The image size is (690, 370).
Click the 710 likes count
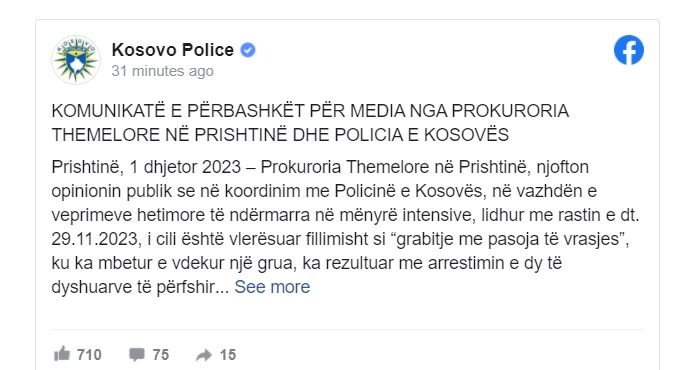pos(89,355)
